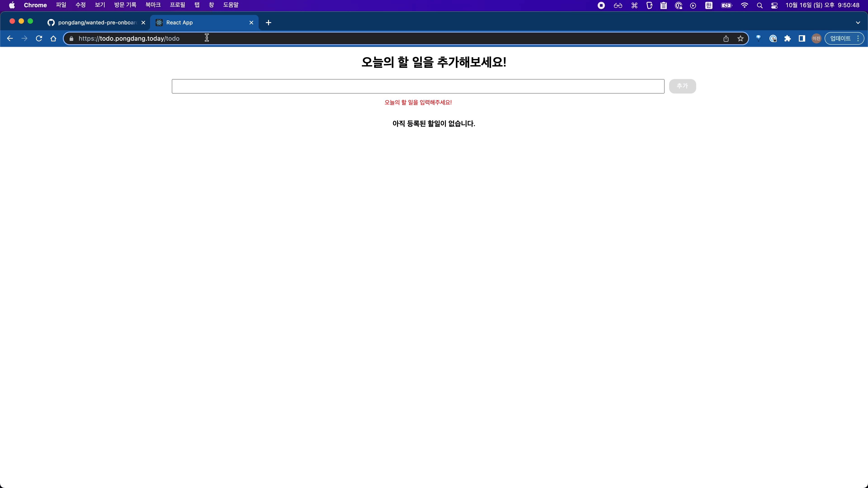Open macOS Control Center toggles icon
The width and height of the screenshot is (868, 488).
pyautogui.click(x=774, y=5)
